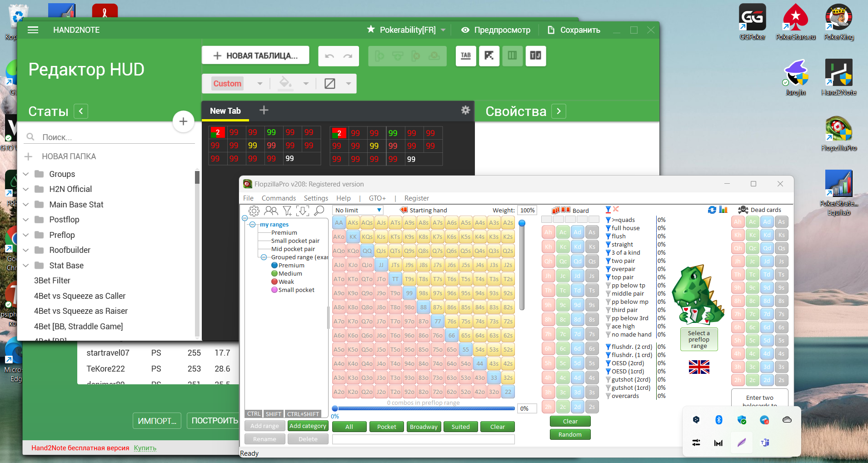The image size is (868, 463).
Task: Click the OneDrive cloud tray icon
Action: [787, 420]
